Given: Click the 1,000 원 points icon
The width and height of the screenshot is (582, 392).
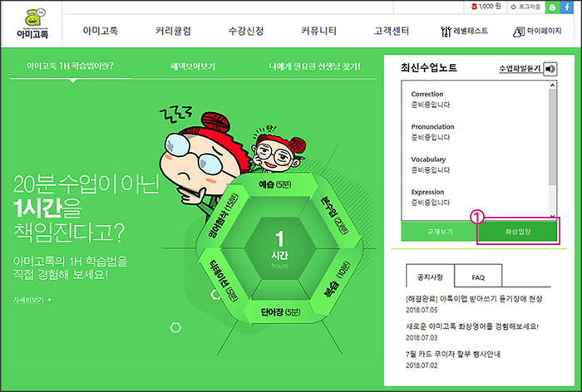Looking at the screenshot, I should coord(474,7).
